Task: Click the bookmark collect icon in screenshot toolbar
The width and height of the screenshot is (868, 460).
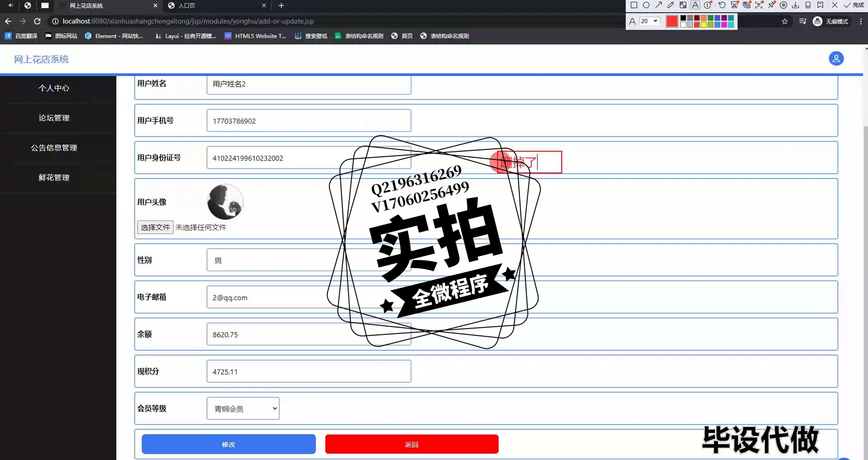Action: (x=820, y=5)
